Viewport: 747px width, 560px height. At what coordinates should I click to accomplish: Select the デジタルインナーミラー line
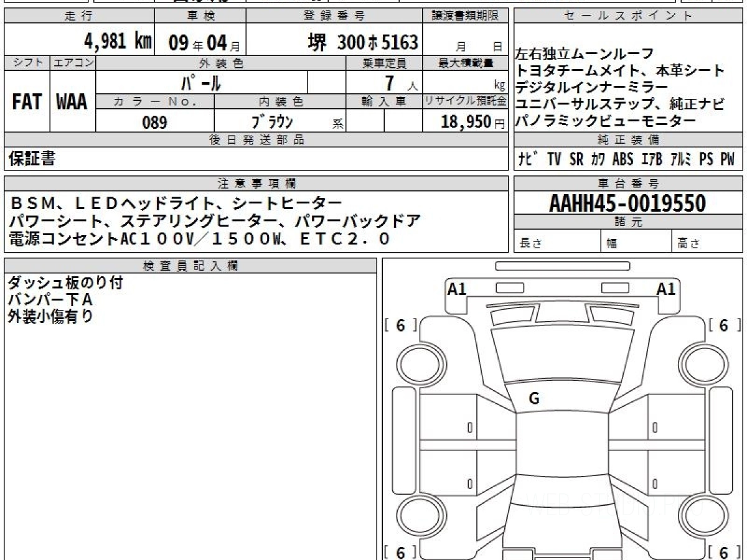point(592,87)
